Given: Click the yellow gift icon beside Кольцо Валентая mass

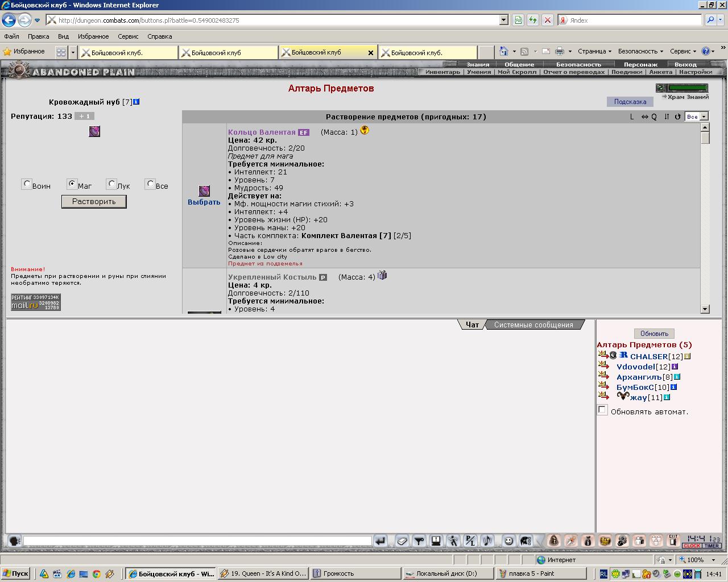Looking at the screenshot, I should 365,131.
